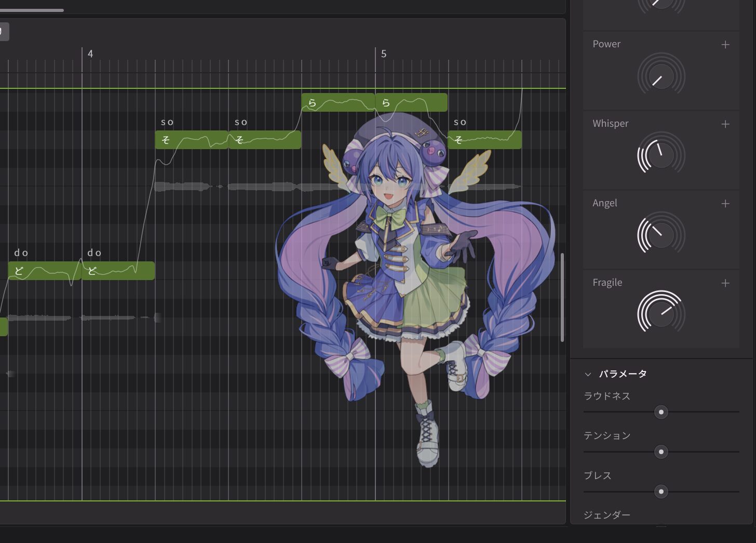Select the そ note in measure 5
756x543 pixels.
pyautogui.click(x=485, y=140)
